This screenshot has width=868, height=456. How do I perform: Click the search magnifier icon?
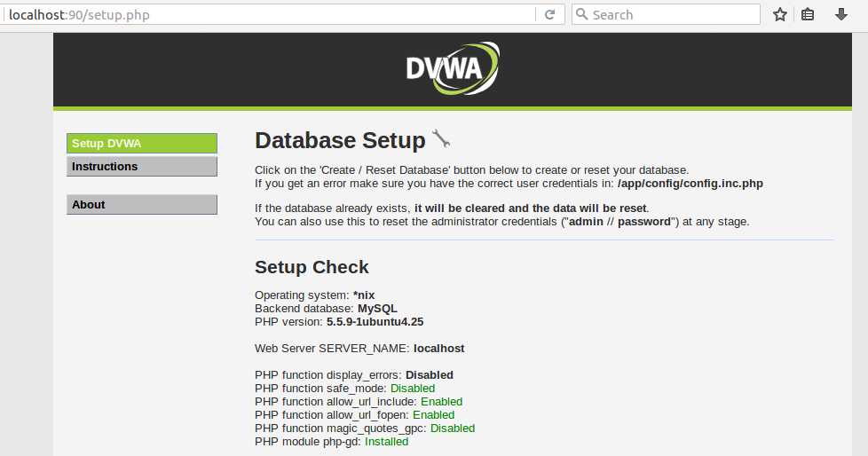pyautogui.click(x=581, y=14)
